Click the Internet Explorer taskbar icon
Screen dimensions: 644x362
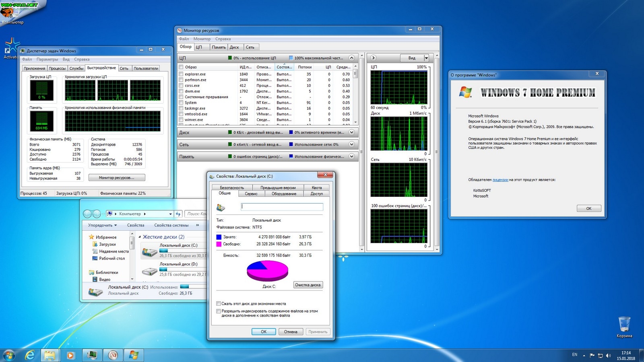click(x=30, y=355)
